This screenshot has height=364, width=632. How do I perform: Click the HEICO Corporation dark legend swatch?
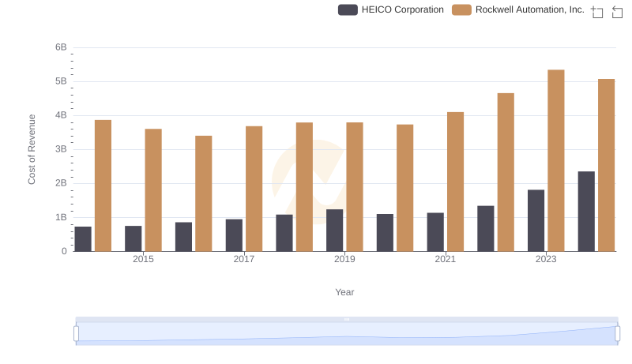click(348, 9)
